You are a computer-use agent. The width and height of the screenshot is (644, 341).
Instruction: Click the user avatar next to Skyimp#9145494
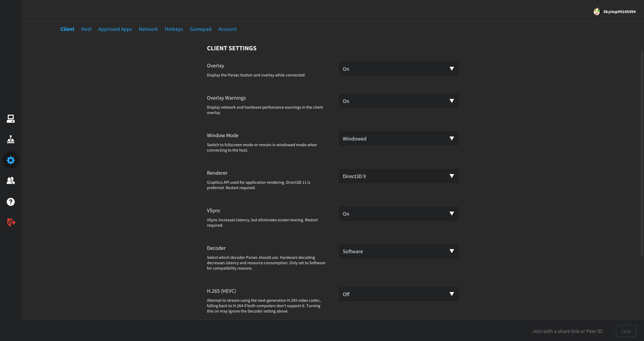pyautogui.click(x=596, y=12)
